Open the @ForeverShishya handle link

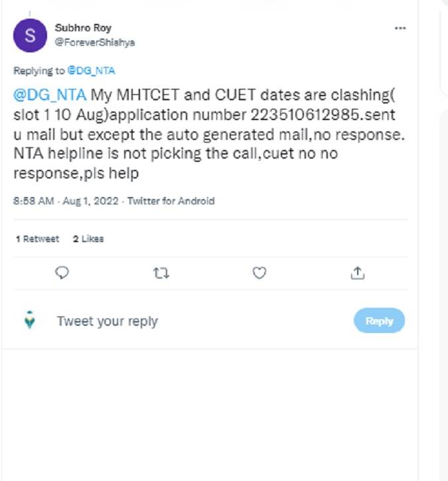94,42
